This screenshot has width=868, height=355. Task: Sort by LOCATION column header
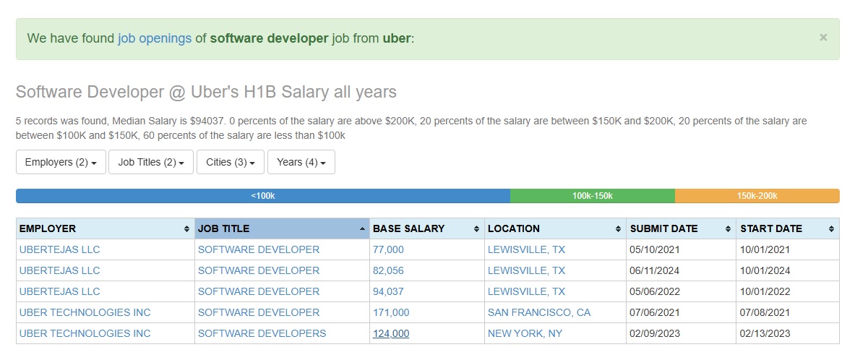[x=555, y=228]
